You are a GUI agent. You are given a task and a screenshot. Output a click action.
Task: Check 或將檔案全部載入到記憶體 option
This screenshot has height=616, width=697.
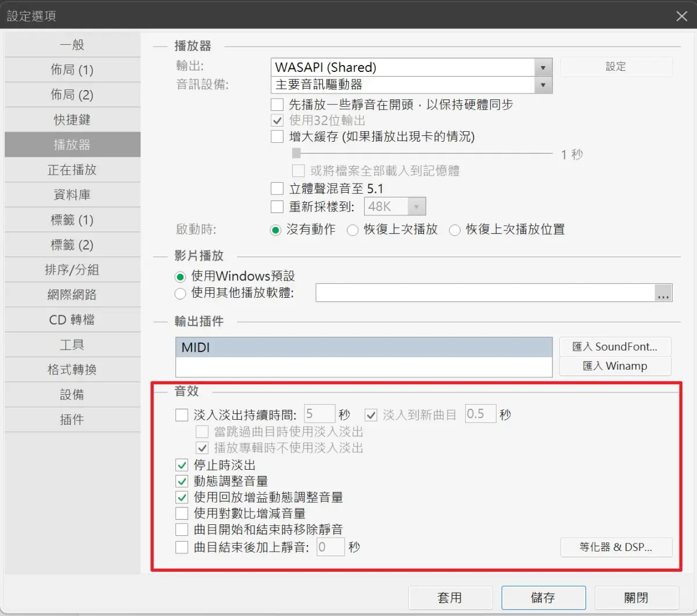click(298, 171)
